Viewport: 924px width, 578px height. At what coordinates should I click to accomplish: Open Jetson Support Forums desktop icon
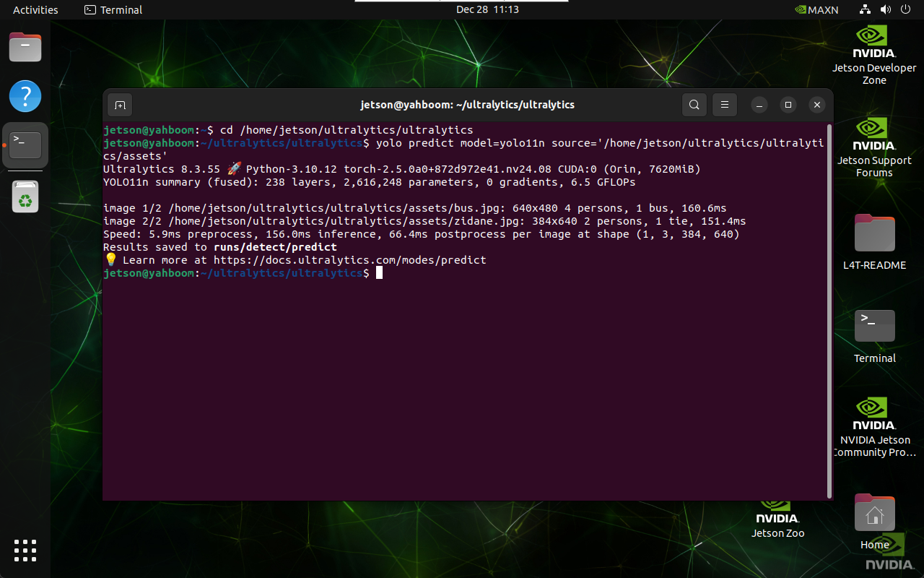pos(874,147)
